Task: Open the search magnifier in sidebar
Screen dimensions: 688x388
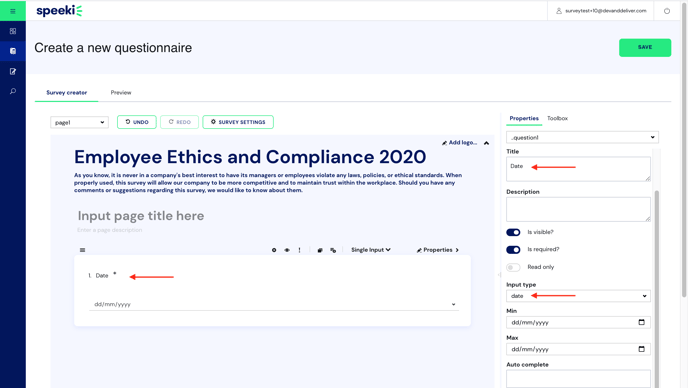Action: [13, 91]
